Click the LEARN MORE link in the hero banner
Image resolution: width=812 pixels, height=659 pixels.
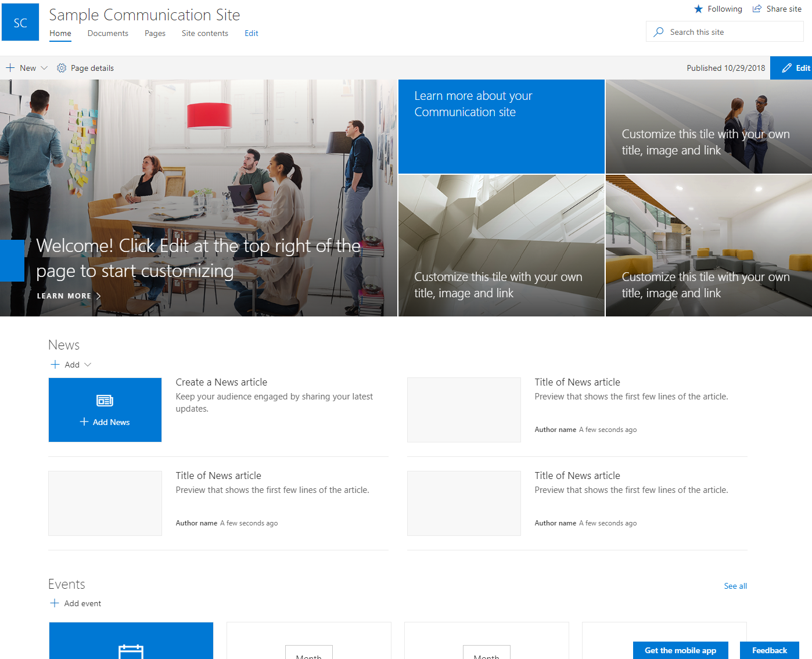64,296
